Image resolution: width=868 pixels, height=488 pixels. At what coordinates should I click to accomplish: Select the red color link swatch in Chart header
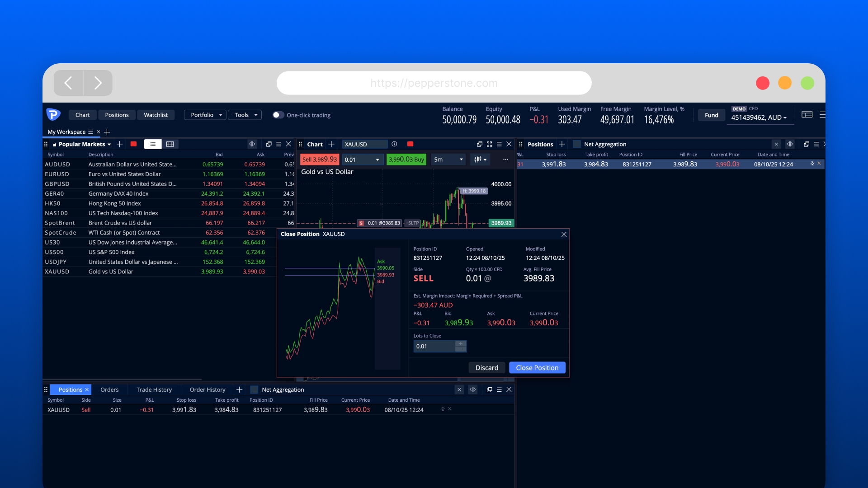(410, 144)
